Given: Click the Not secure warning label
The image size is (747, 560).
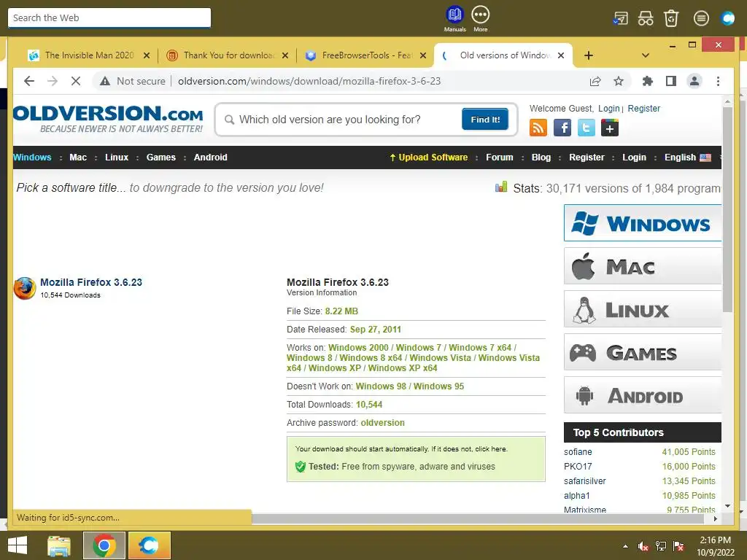Looking at the screenshot, I should click(x=133, y=81).
